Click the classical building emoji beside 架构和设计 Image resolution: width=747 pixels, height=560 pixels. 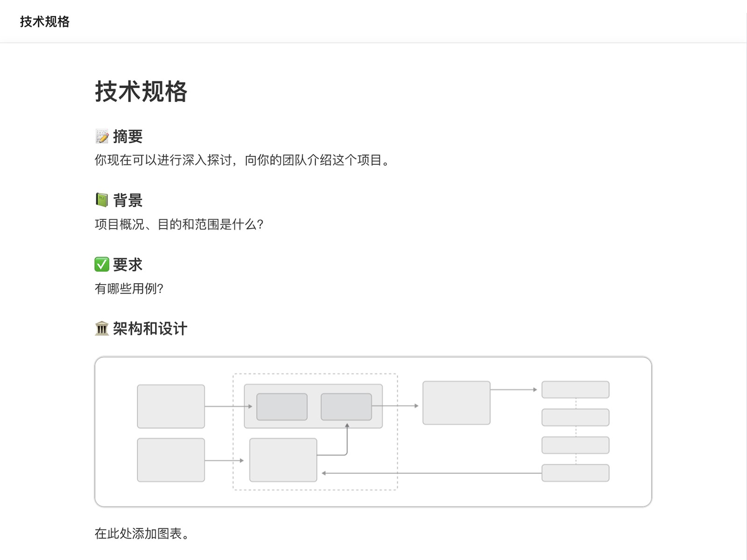coord(102,329)
